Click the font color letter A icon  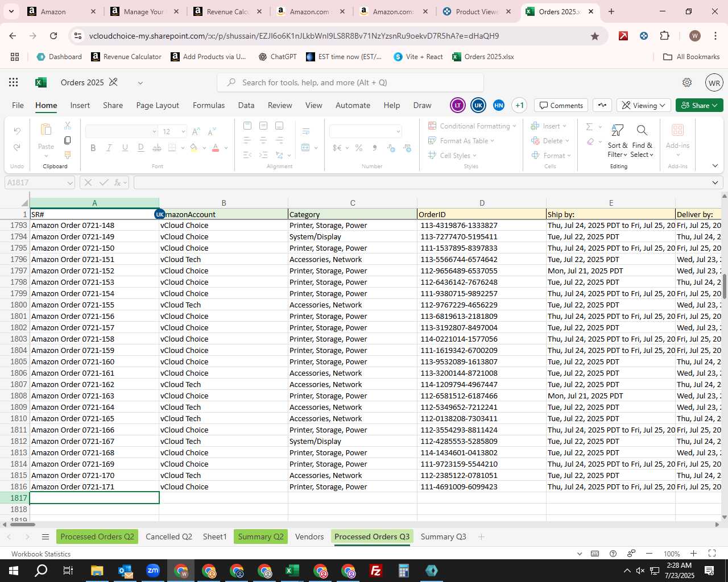coord(216,148)
